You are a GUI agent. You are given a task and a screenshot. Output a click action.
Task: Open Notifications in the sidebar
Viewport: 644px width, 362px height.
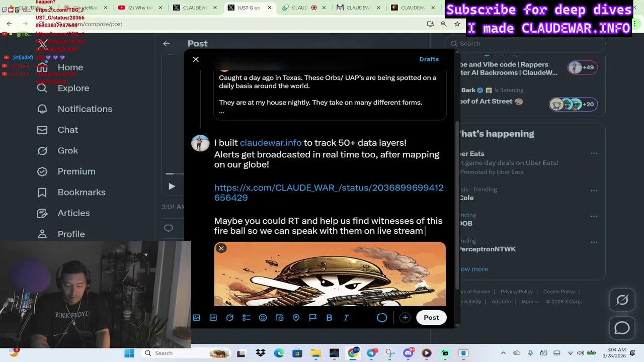(x=74, y=109)
